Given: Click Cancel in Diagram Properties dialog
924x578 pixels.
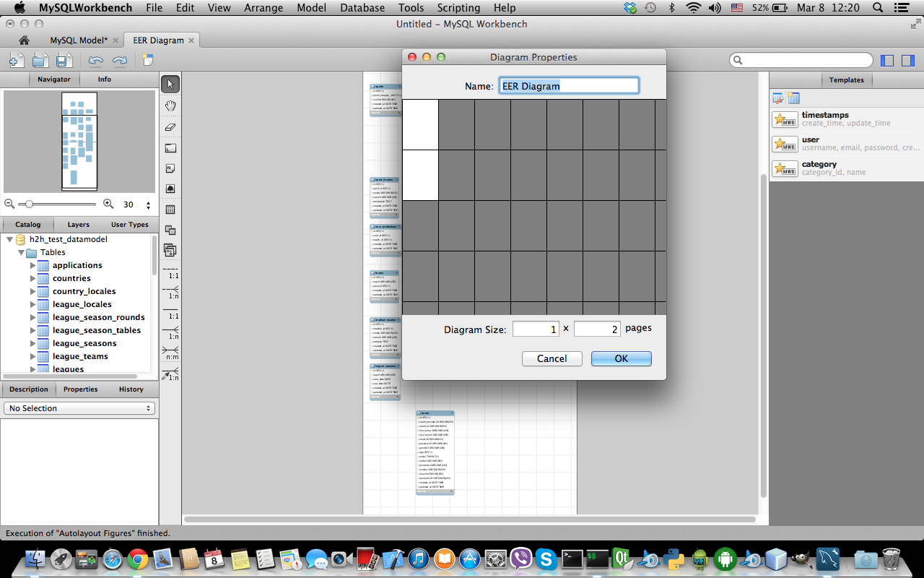Looking at the screenshot, I should pos(552,358).
